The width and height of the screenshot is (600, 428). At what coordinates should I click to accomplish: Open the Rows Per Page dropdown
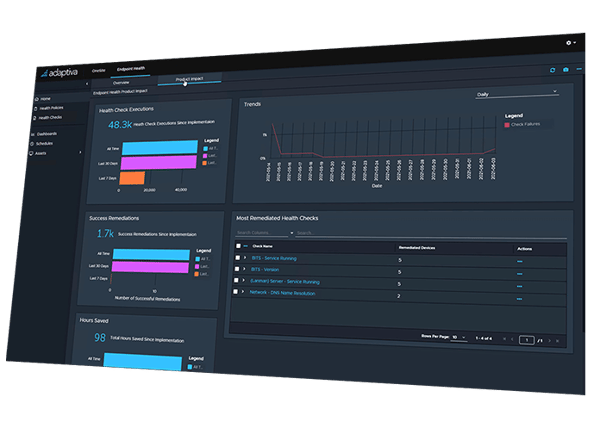[459, 337]
